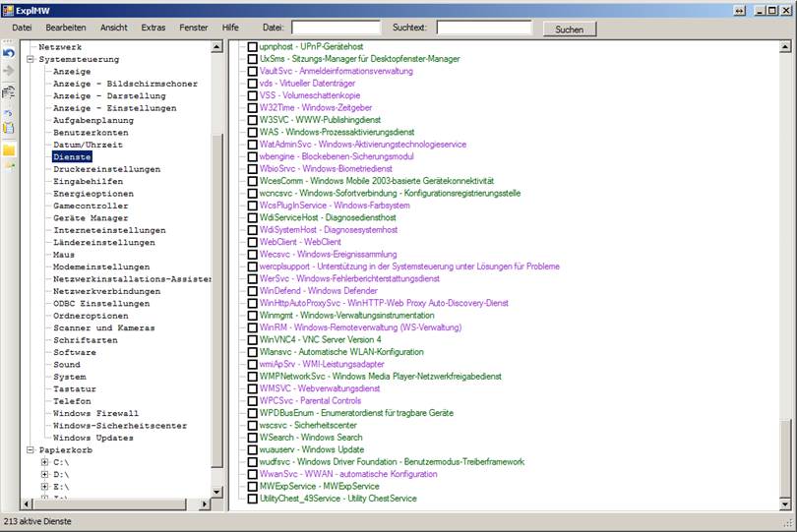
Task: Expand the D:\ drive node
Action: point(44,474)
